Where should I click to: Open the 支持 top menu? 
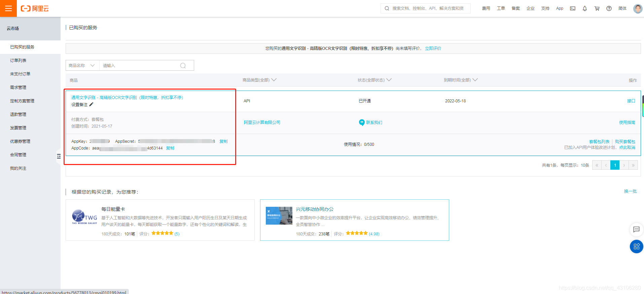pos(545,8)
